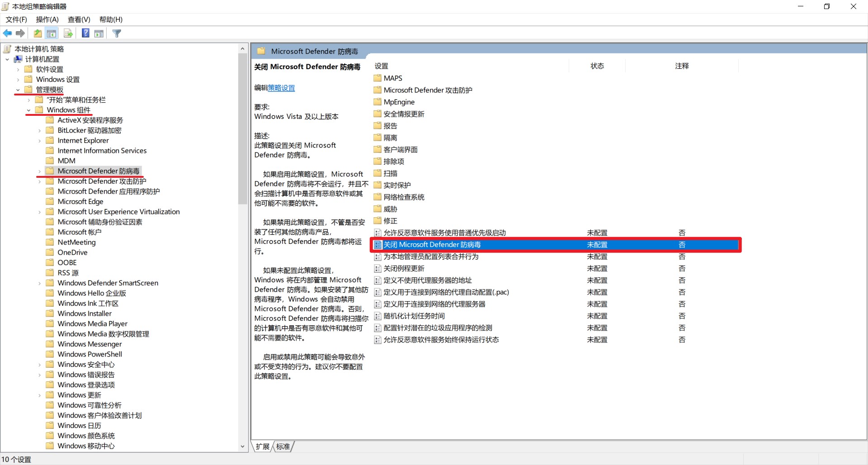
Task: Toggle the action pane toolbar icon
Action: (99, 33)
